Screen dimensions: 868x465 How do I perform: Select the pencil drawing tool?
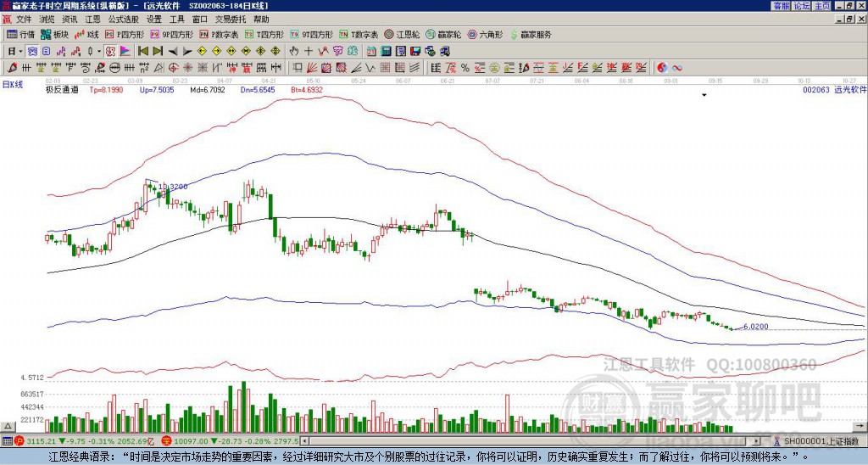tap(10, 68)
